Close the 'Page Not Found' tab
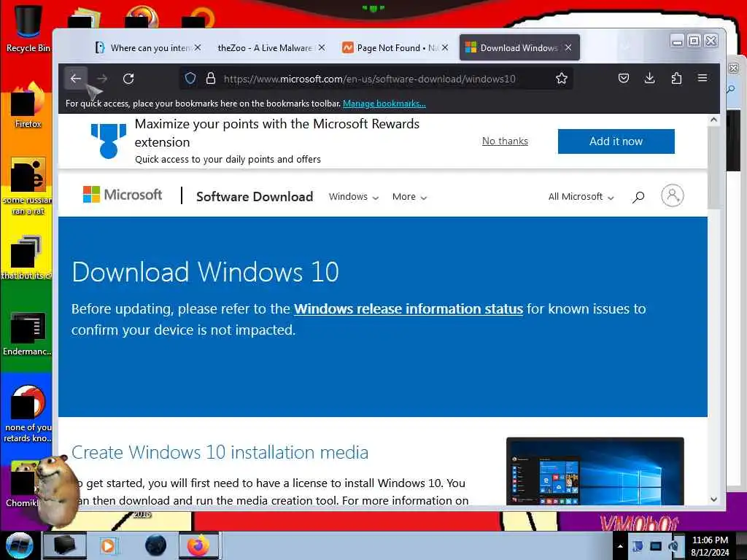The width and height of the screenshot is (747, 560). tap(444, 47)
